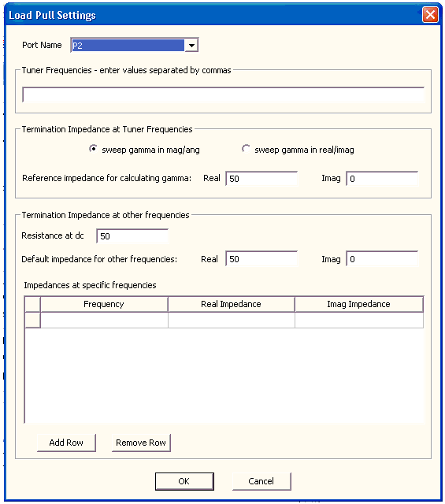Click the empty Imag Impedance cell in first row
Viewport: 445px width, 504px height.
(359, 321)
